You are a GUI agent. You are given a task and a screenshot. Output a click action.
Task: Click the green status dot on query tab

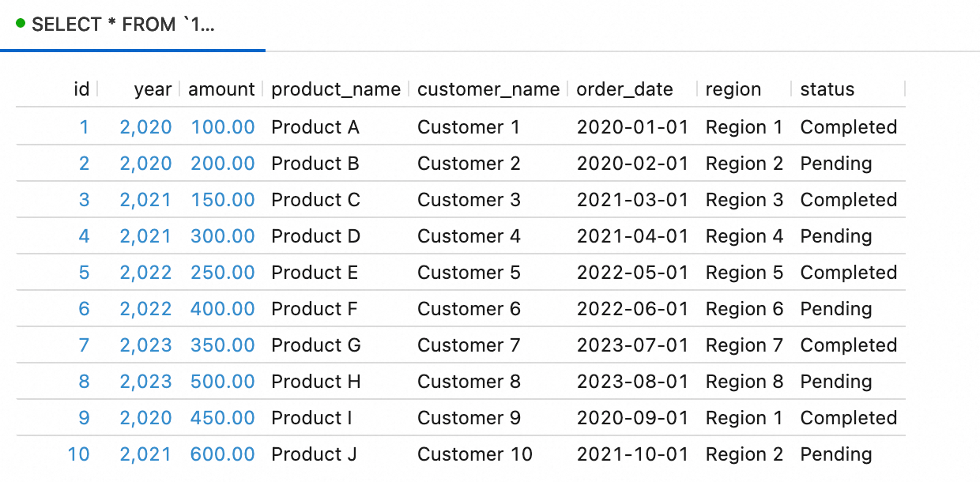[21, 24]
